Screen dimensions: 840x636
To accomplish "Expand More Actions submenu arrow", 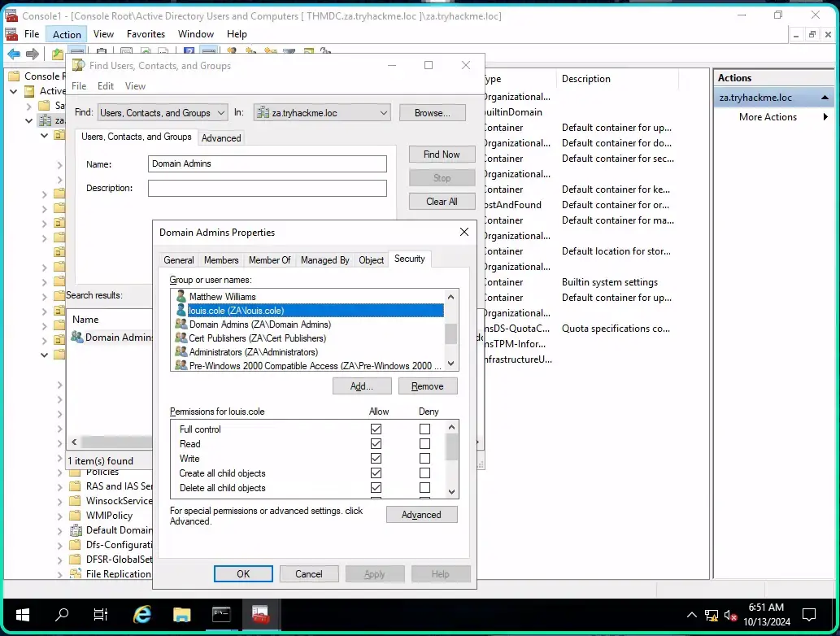I will [x=825, y=117].
